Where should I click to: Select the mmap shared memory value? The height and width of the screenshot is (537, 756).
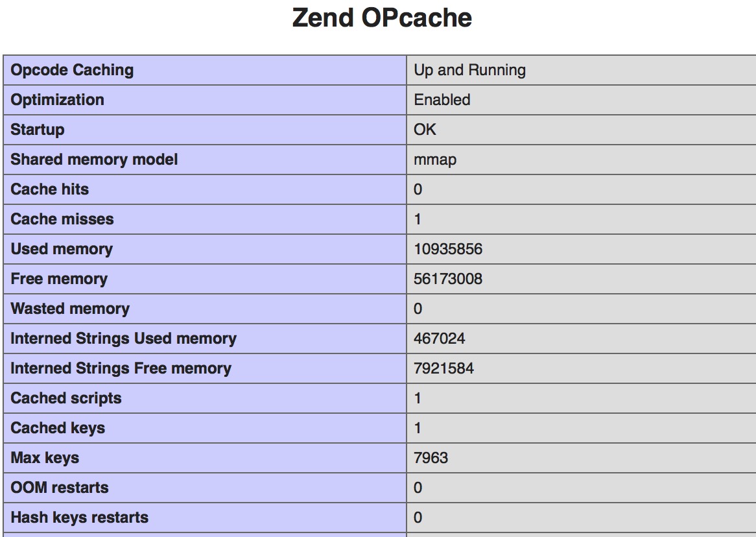click(x=435, y=160)
